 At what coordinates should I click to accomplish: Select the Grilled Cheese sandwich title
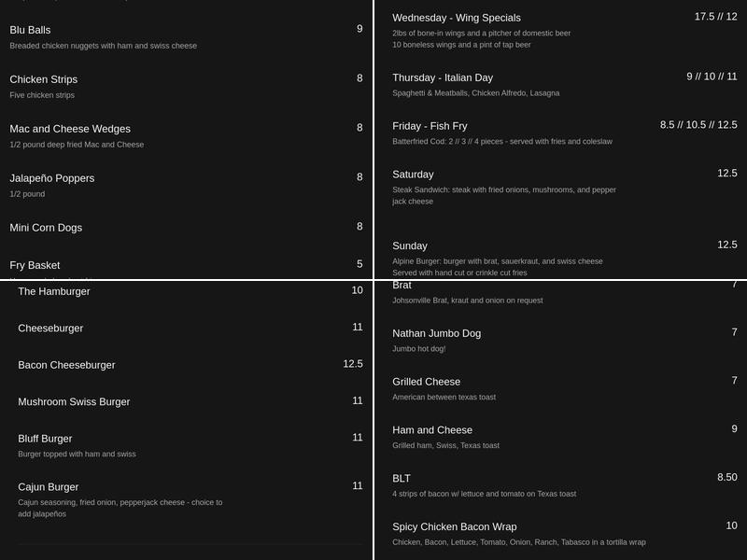[x=426, y=382]
